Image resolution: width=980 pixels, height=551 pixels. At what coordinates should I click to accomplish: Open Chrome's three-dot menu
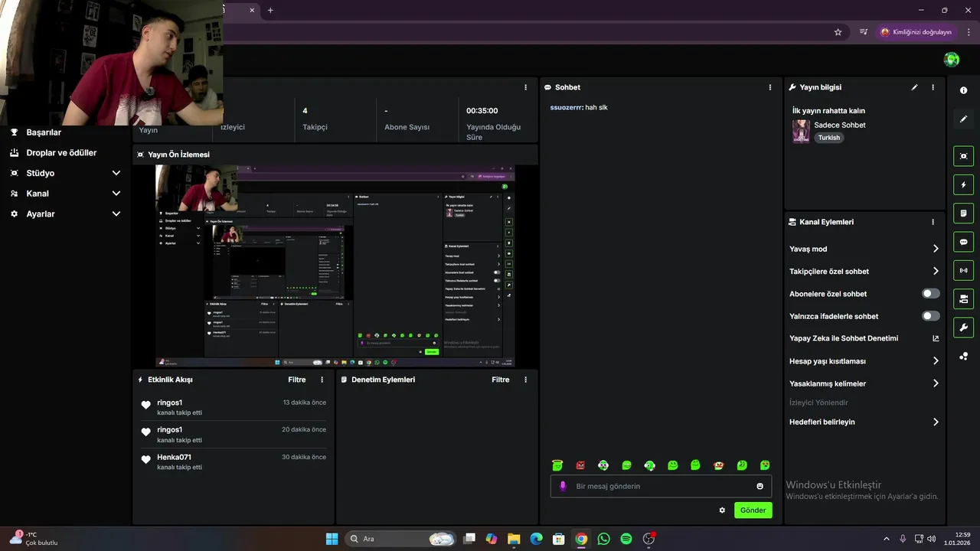pos(969,32)
